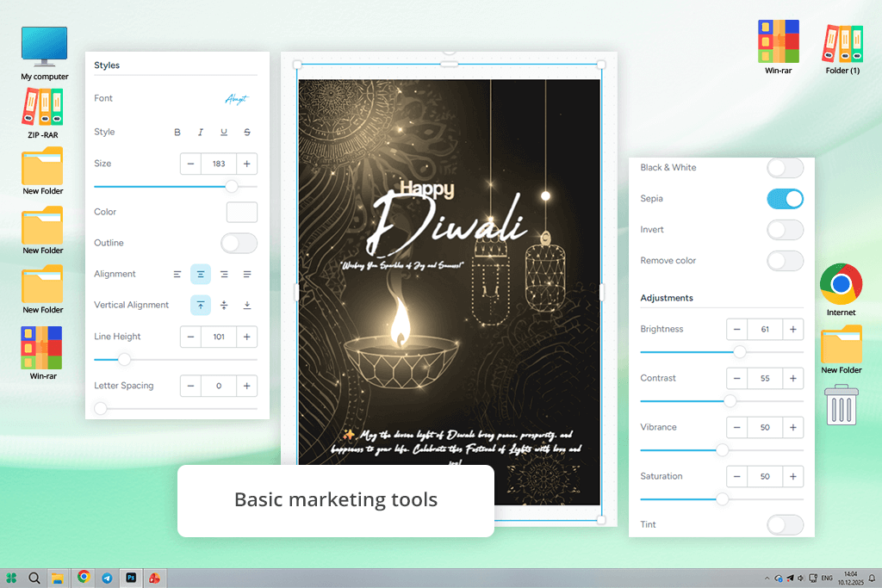Select the Diwali script text on poster
This screenshot has height=588, width=882.
(447, 225)
